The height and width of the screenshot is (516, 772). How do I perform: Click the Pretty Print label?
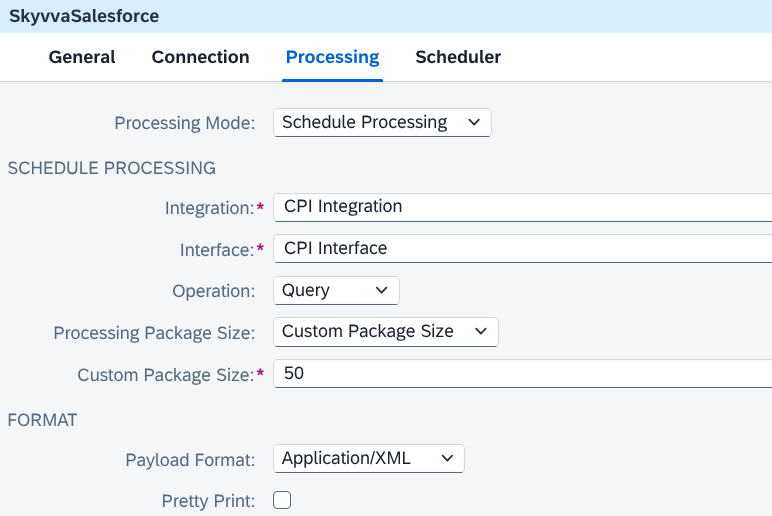[x=208, y=501]
